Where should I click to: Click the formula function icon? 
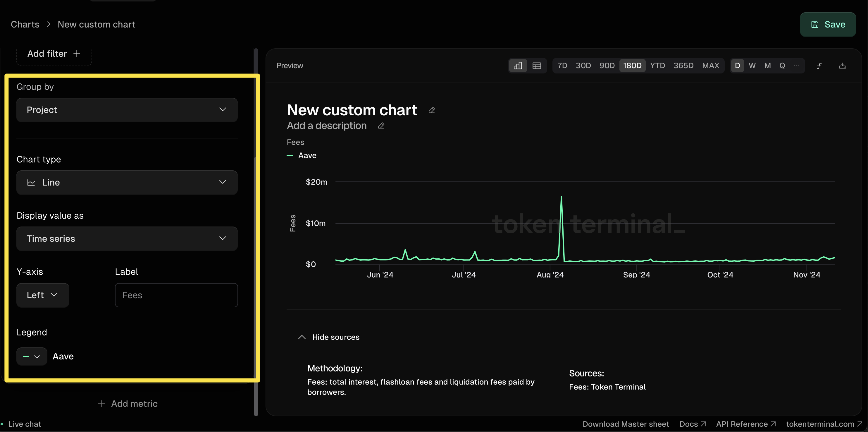point(819,66)
